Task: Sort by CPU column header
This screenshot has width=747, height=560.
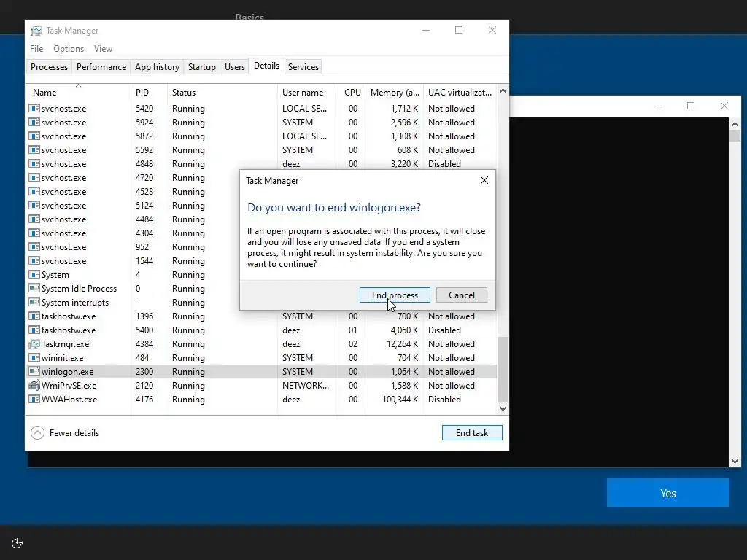Action: tap(352, 93)
